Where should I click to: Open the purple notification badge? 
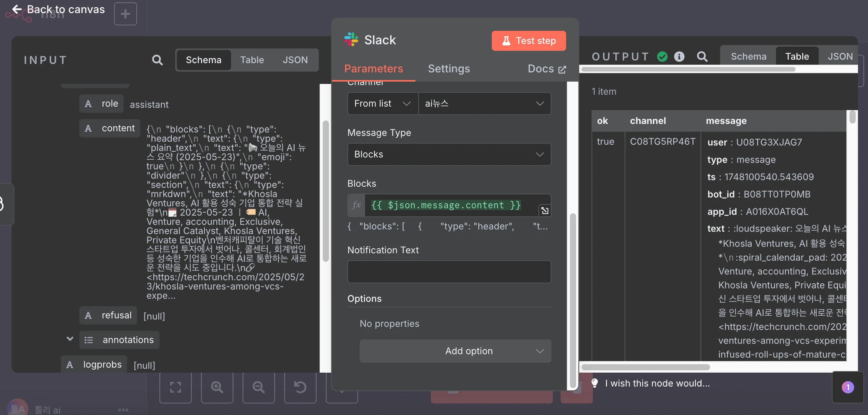848,387
